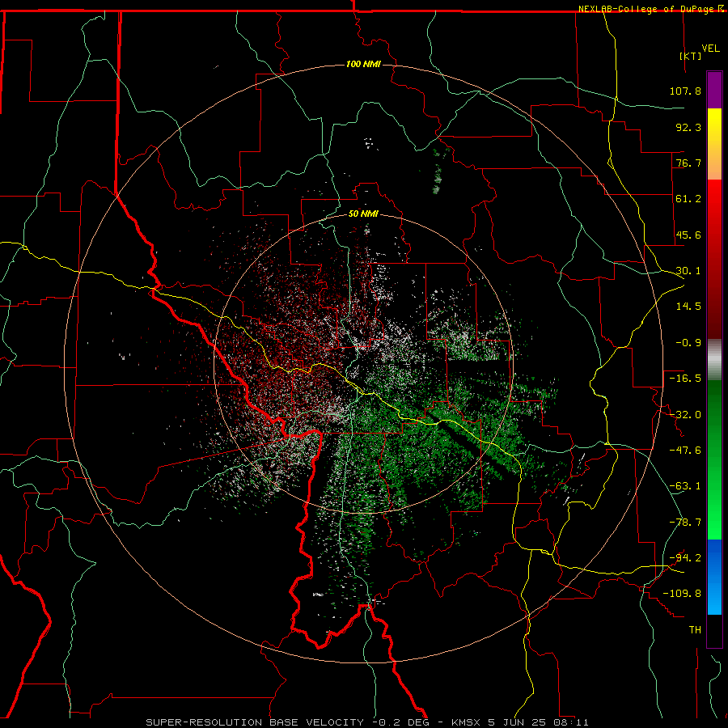The image size is (728, 728).
Task: Pick the red segment of color bar
Action: tap(714, 259)
